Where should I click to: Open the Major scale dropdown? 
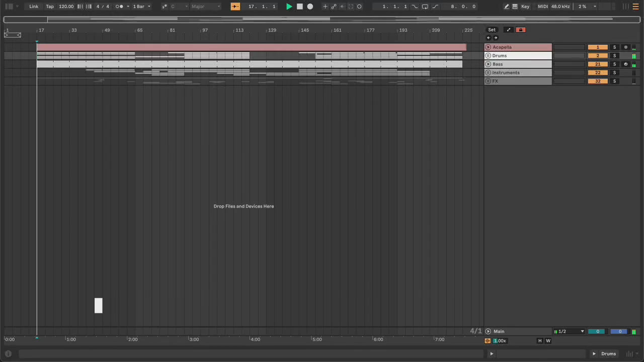205,7
